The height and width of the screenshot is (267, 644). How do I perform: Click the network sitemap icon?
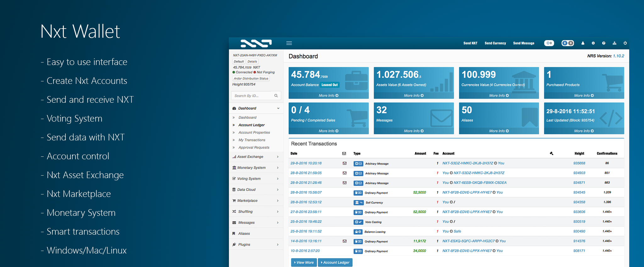614,43
